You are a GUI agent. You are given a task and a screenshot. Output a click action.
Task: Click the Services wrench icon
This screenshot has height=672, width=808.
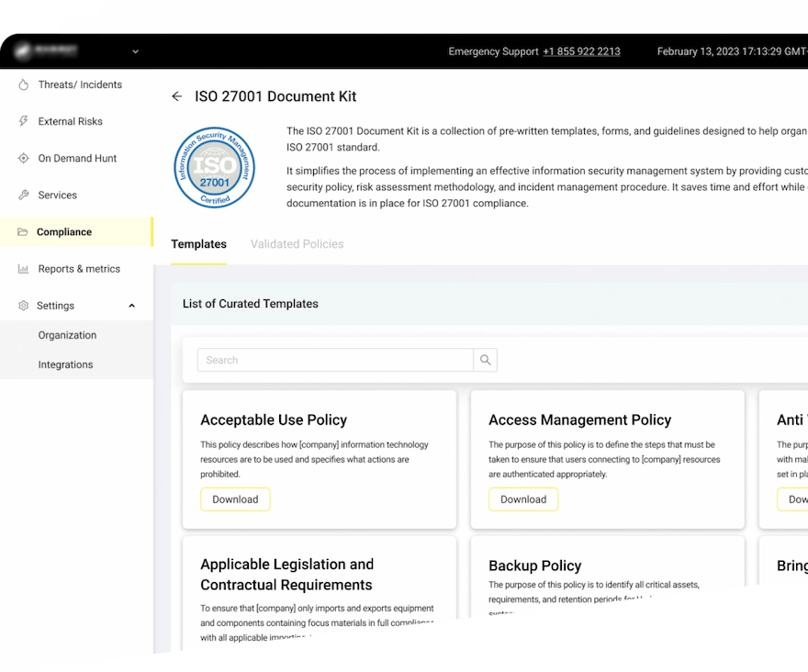click(23, 195)
